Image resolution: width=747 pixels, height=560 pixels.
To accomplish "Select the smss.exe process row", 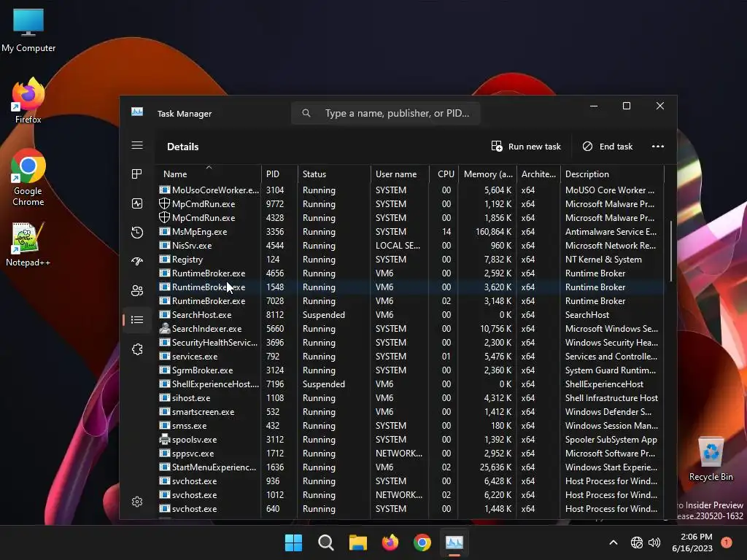I will tap(410, 426).
